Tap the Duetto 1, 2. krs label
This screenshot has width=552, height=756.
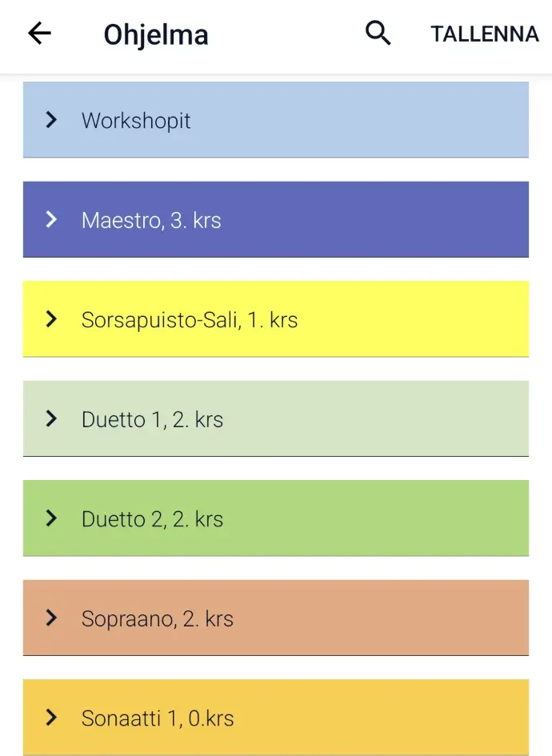(152, 419)
